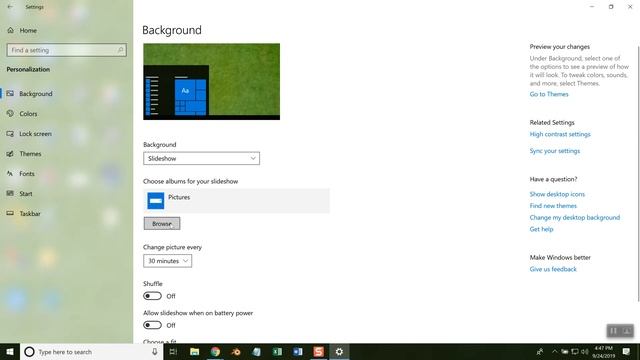
Task: Toggle the Shuffle switch
Action: pyautogui.click(x=152, y=296)
